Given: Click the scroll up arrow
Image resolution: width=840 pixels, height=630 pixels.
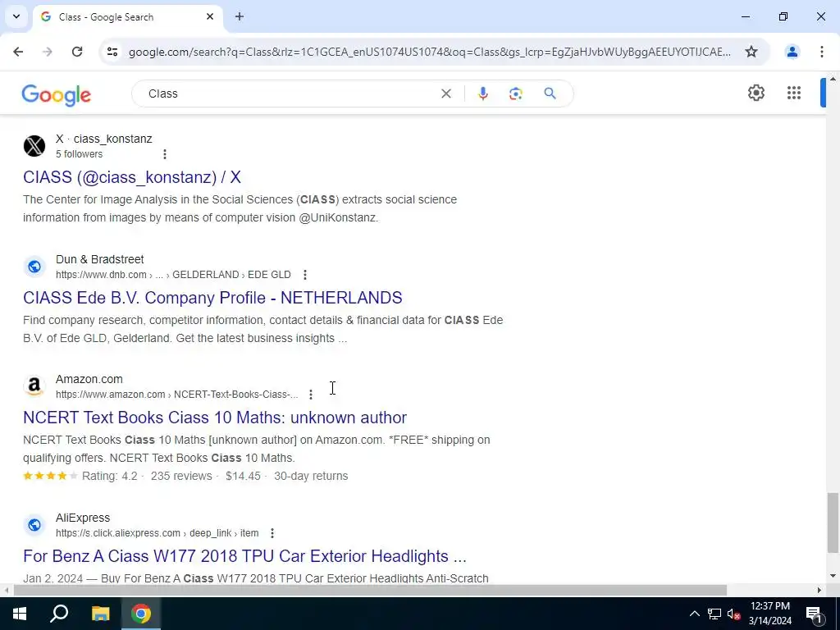Looking at the screenshot, I should point(833,79).
